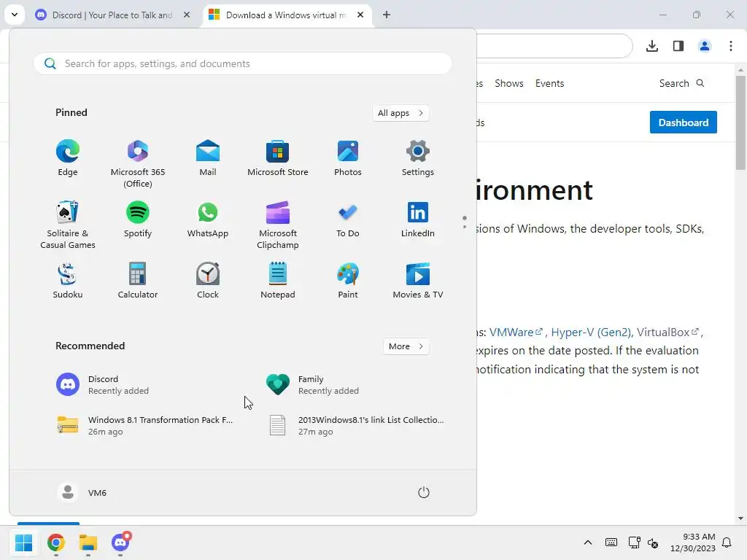Open the Photos app
Image resolution: width=747 pixels, height=560 pixels.
pos(348,158)
